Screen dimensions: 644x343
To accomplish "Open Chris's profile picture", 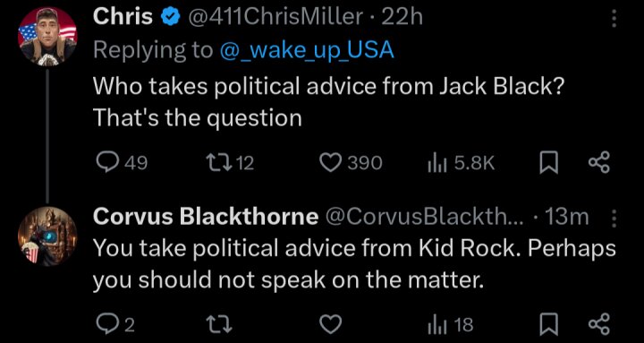I will pyautogui.click(x=47, y=36).
